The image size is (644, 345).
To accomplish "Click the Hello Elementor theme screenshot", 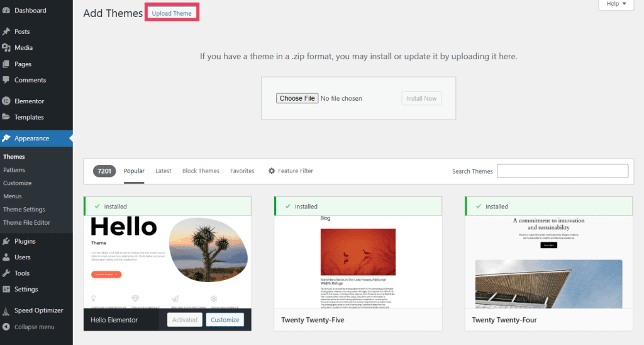I will point(167,262).
